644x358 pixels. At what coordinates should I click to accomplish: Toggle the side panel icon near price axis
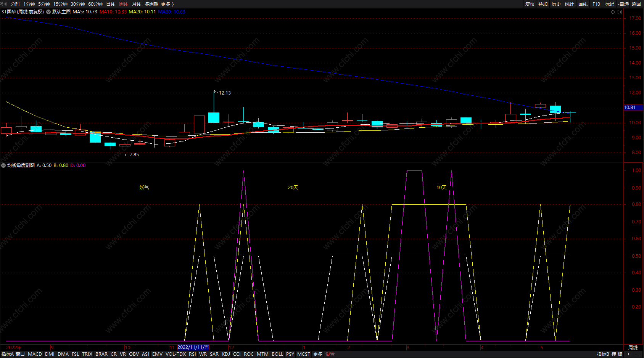[620, 12]
